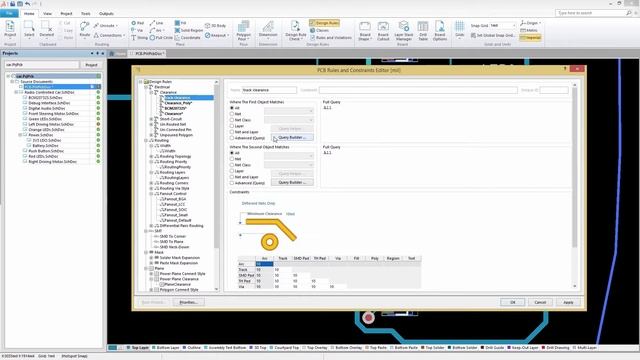640x360 pixels.
Task: Click Set Global Snap Grid
Action: tap(493, 36)
